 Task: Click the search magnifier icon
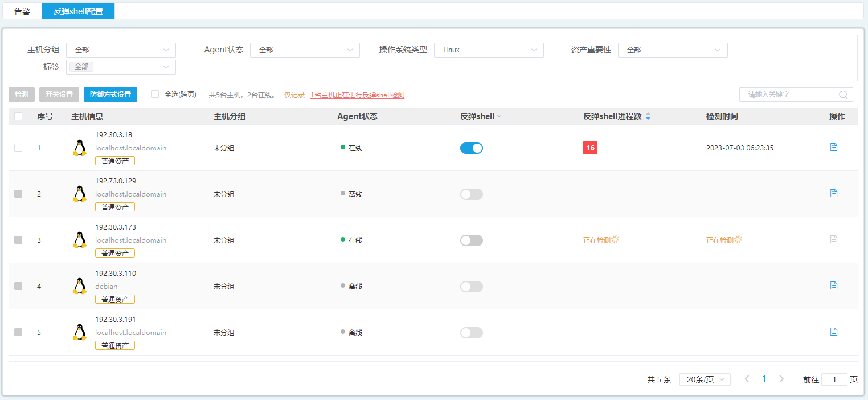click(x=843, y=95)
